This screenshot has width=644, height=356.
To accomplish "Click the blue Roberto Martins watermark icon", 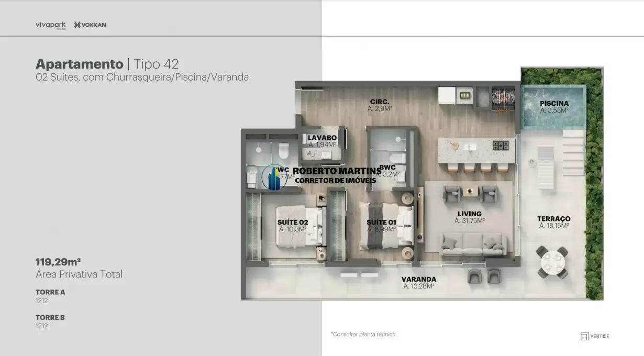I will coord(274,177).
